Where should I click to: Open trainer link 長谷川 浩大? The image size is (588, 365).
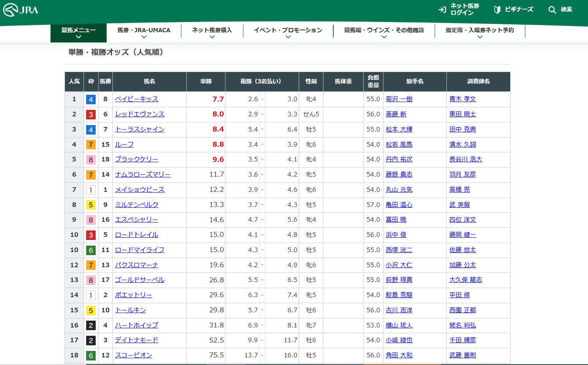coord(465,159)
